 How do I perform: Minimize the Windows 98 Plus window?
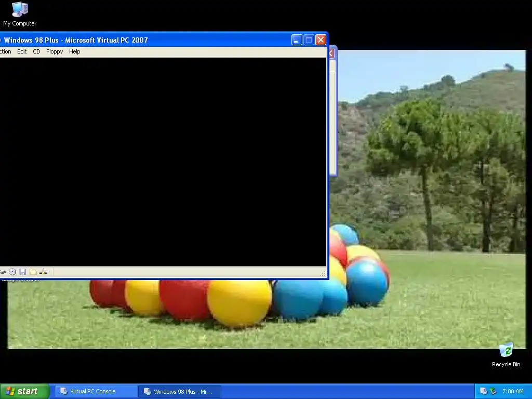pyautogui.click(x=297, y=40)
